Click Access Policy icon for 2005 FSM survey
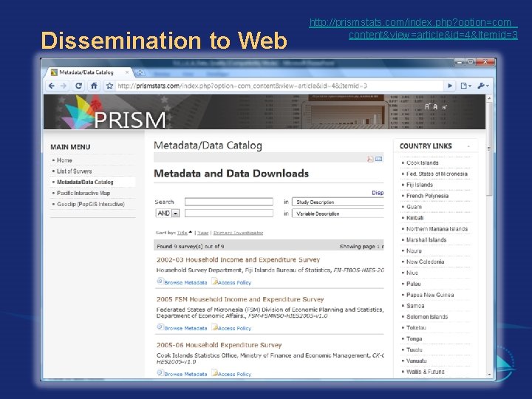The image size is (532, 399). pyautogui.click(x=214, y=327)
